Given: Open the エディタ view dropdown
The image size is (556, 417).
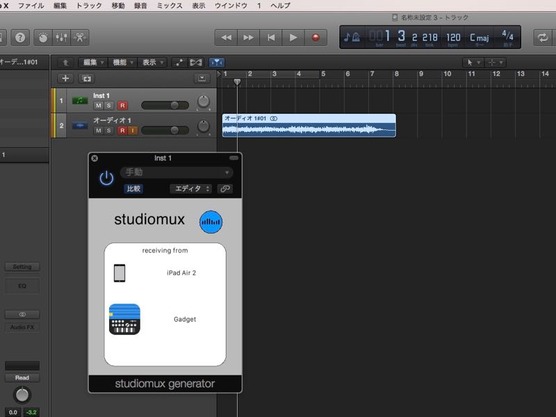Looking at the screenshot, I should (x=191, y=189).
